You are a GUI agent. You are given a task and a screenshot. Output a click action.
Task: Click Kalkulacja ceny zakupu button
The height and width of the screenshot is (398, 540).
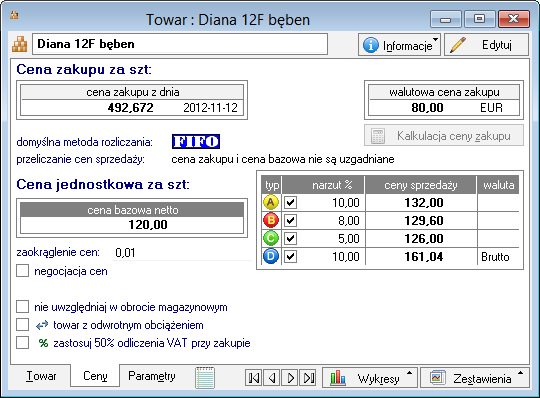444,136
